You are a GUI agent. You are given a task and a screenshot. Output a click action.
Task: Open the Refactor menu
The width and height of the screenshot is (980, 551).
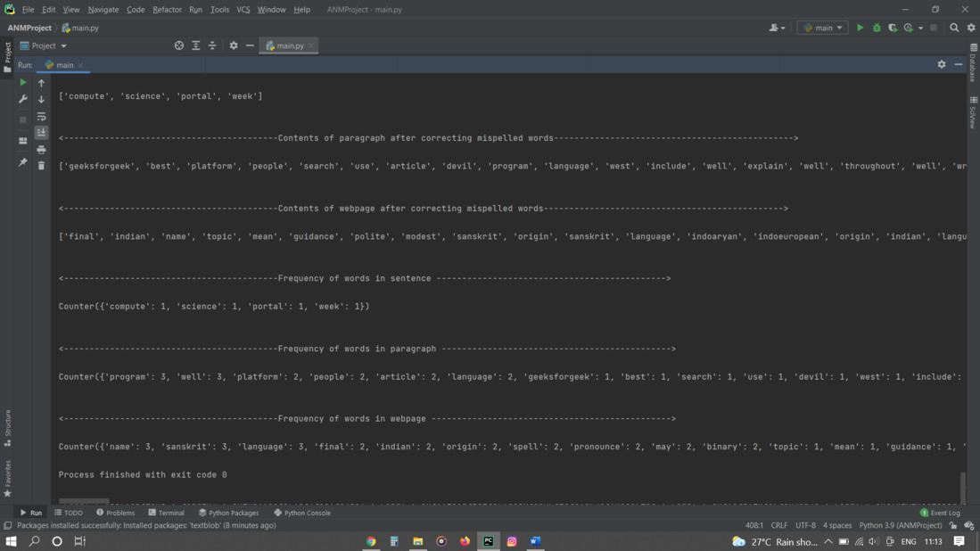[x=167, y=10]
